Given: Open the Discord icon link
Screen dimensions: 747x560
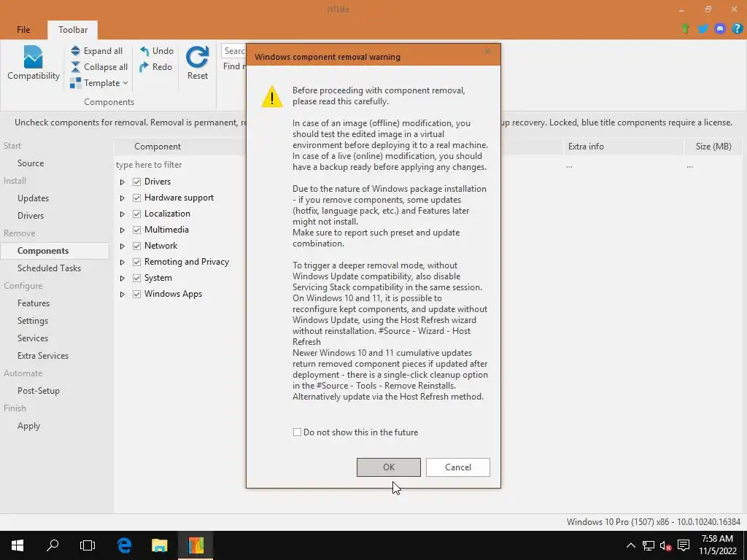Looking at the screenshot, I should [x=720, y=28].
